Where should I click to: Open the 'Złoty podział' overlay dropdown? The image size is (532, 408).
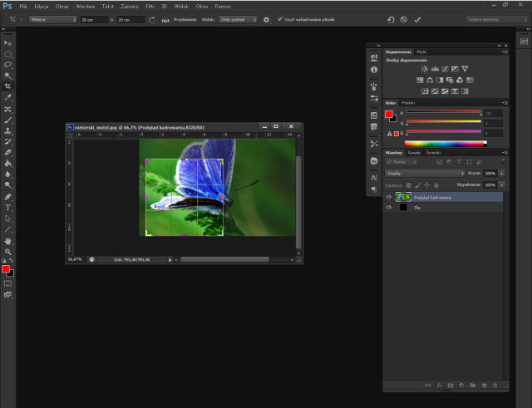pyautogui.click(x=238, y=20)
